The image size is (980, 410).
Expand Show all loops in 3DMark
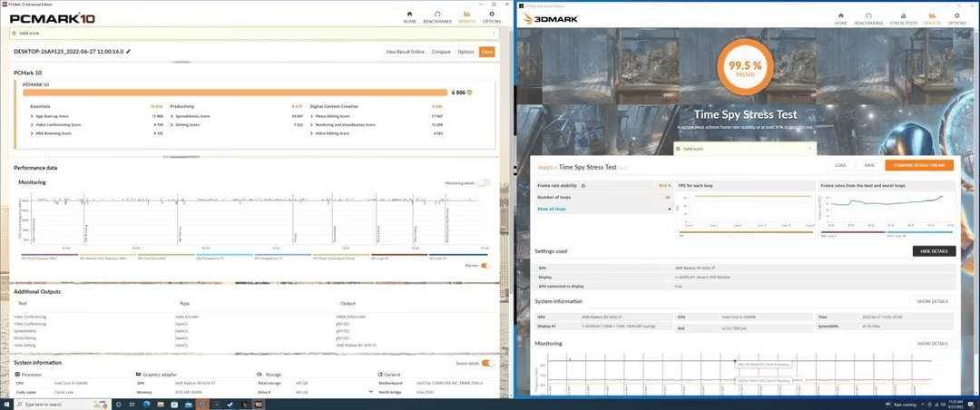point(603,209)
